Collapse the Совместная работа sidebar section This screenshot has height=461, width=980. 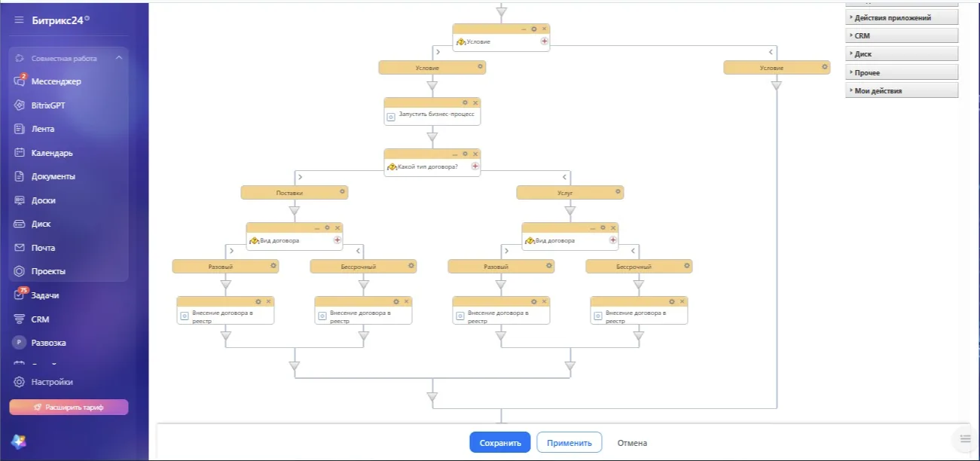pos(119,58)
